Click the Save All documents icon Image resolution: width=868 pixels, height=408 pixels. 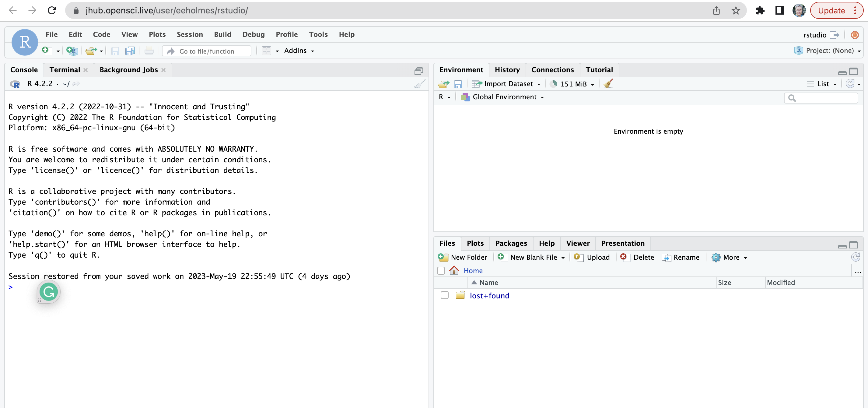pyautogui.click(x=130, y=51)
